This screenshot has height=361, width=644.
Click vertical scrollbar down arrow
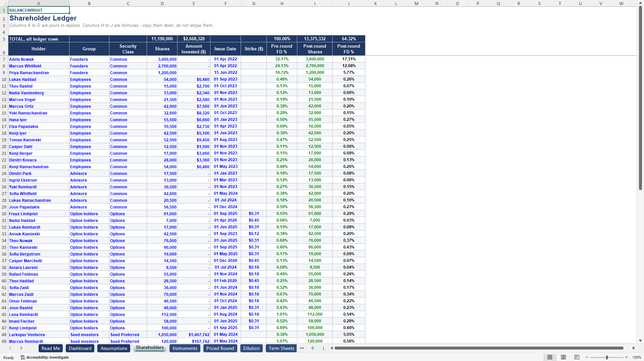click(x=640, y=340)
